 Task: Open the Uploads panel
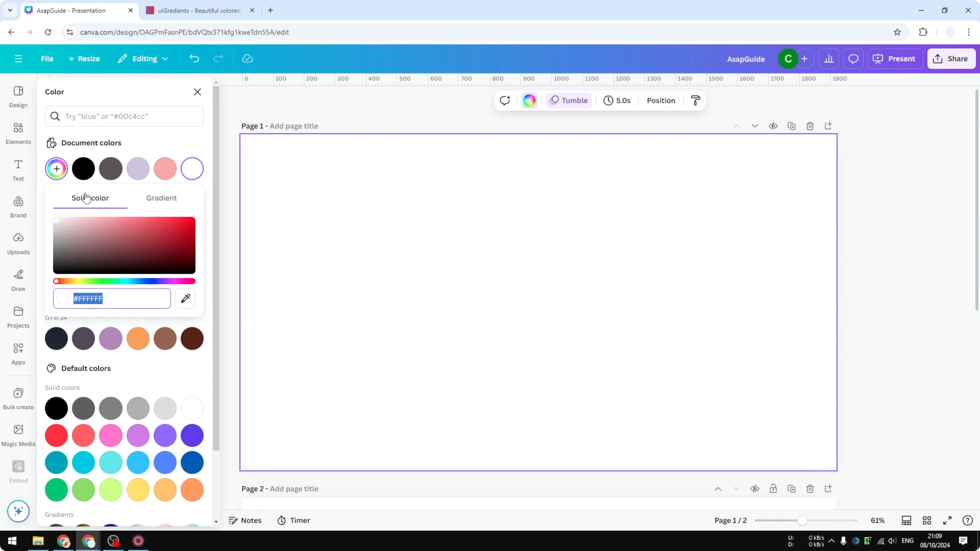pyautogui.click(x=18, y=242)
